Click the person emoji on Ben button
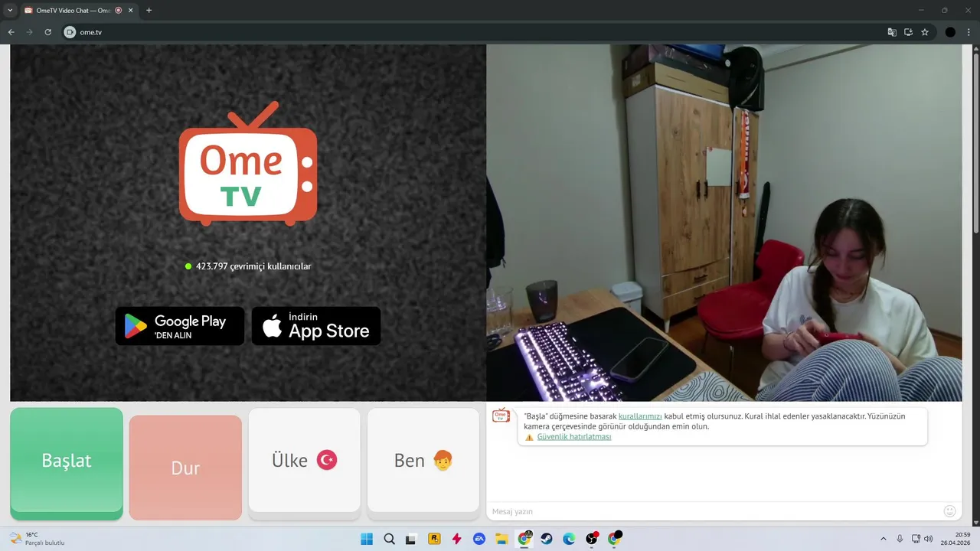980x551 pixels. tap(443, 460)
